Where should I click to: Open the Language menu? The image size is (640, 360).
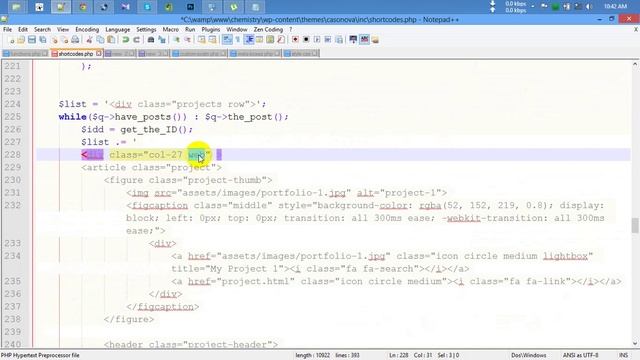point(118,29)
